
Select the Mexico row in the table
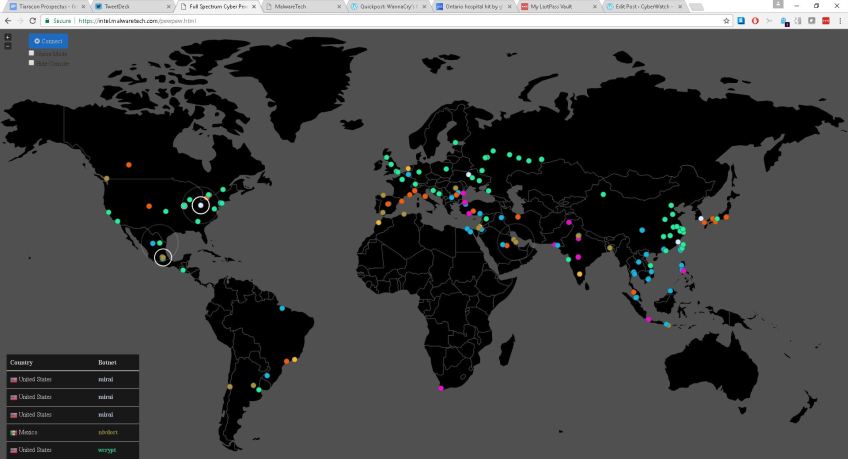[x=72, y=432]
